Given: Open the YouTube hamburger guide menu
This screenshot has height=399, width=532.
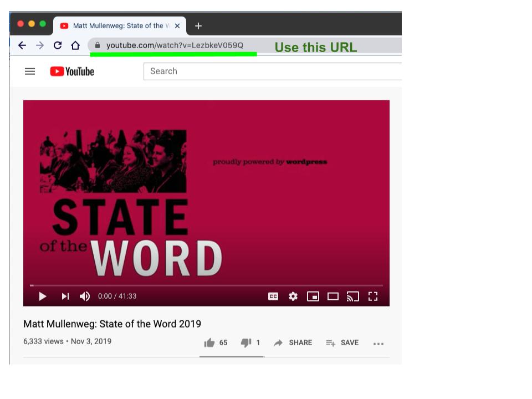Looking at the screenshot, I should click(30, 71).
